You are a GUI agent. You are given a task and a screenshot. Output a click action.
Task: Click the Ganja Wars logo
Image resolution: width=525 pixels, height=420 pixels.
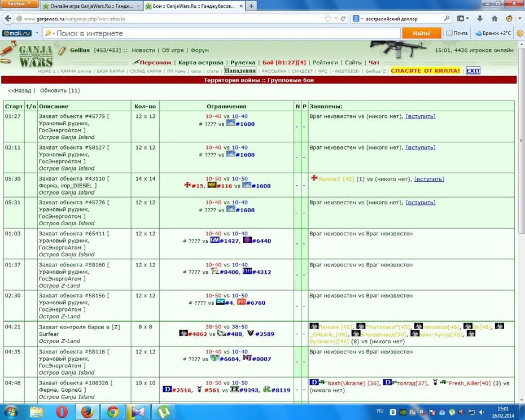point(36,56)
